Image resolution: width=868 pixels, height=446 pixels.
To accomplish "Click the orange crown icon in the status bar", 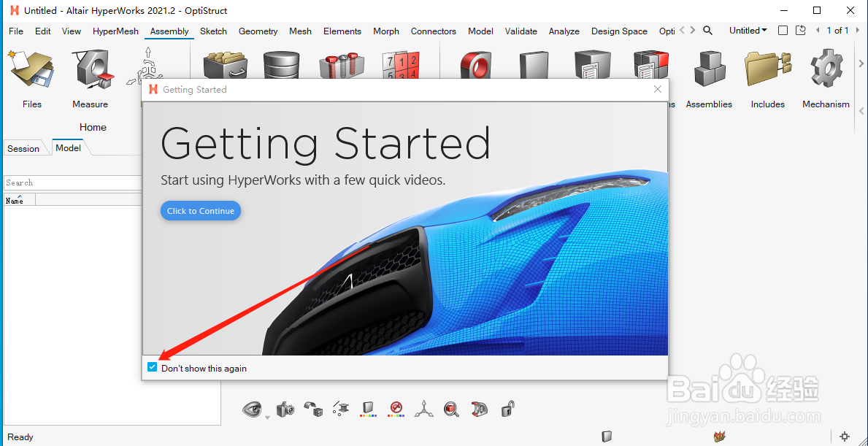I will pos(720,437).
